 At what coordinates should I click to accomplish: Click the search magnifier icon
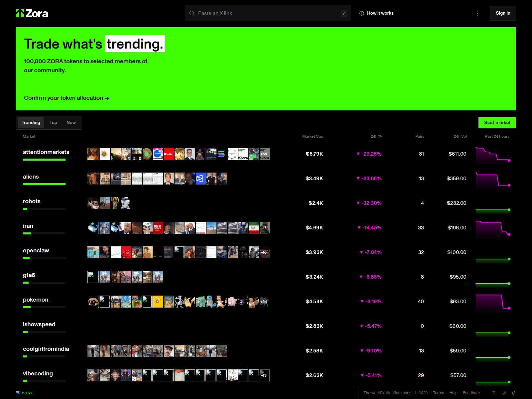pyautogui.click(x=192, y=13)
